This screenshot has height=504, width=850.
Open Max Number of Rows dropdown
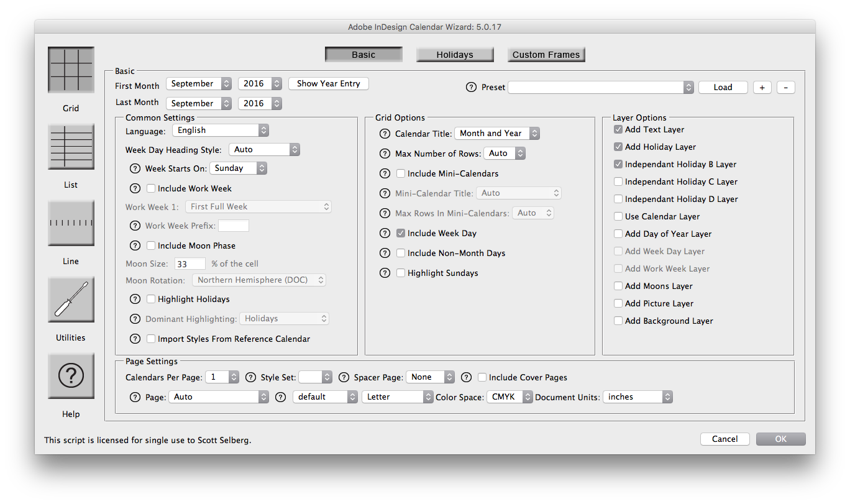pyautogui.click(x=505, y=153)
